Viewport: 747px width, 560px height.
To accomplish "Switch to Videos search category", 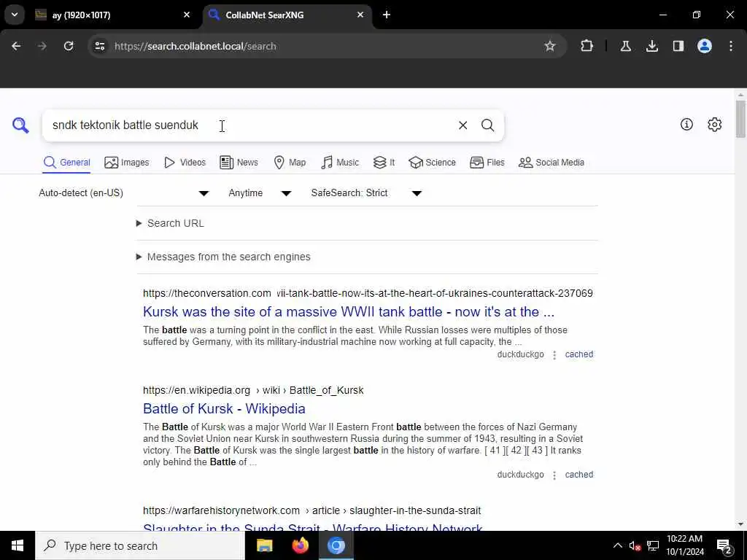I will click(x=185, y=163).
